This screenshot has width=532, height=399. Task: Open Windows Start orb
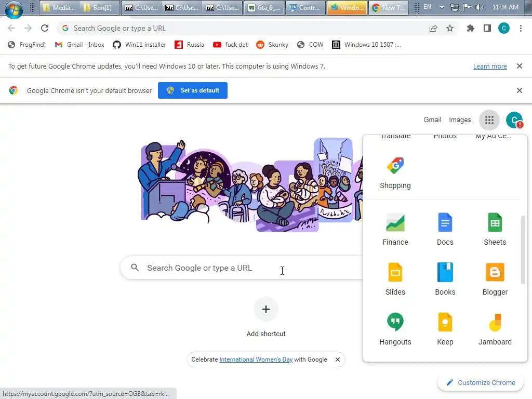coord(14,8)
